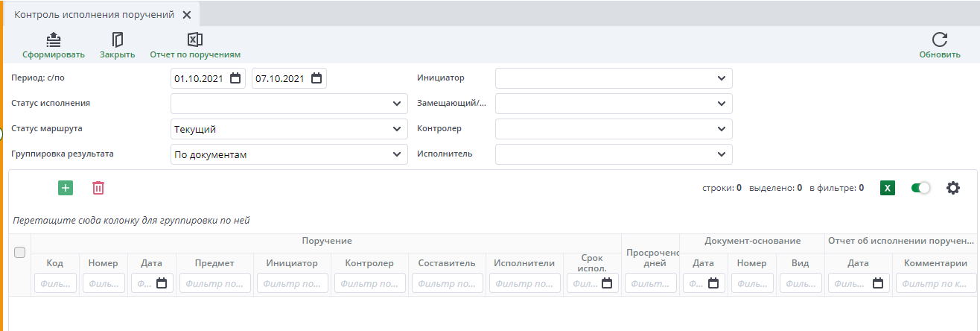Expand Статус исполнения dropdown

pyautogui.click(x=396, y=104)
